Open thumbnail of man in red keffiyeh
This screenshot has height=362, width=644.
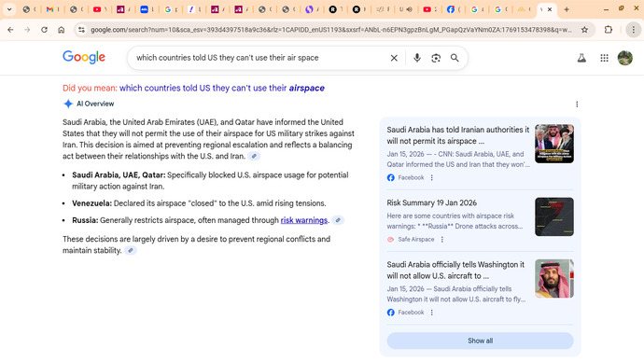(554, 278)
